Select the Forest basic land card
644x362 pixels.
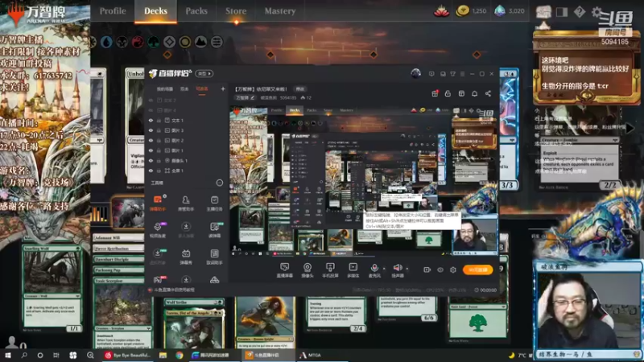tap(477, 321)
